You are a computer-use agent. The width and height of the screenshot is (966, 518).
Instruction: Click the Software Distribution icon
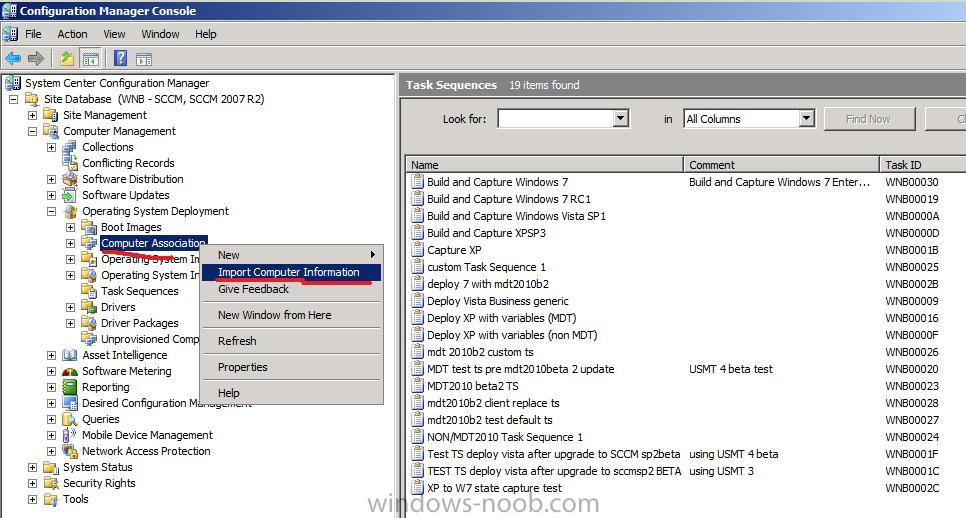70,179
